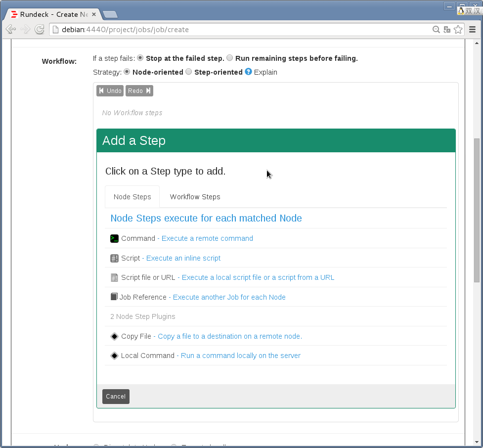Image resolution: width=483 pixels, height=448 pixels.
Task: Click the Local Command plugin diamond icon
Action: click(x=114, y=356)
